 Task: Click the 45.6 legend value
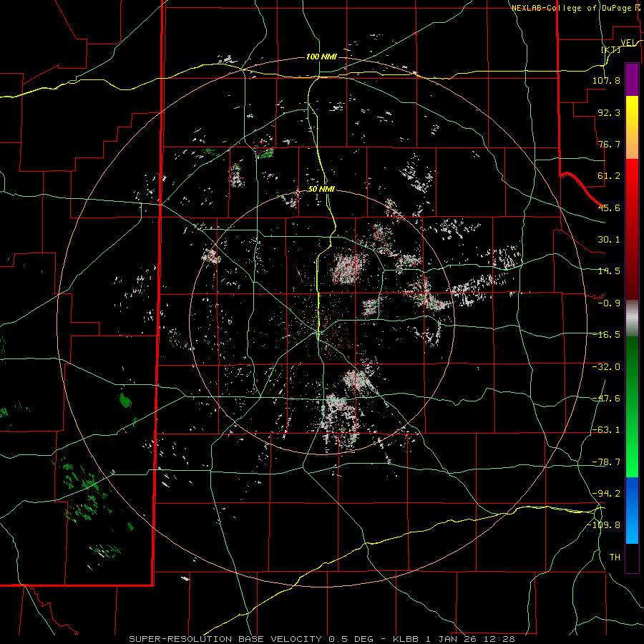[x=609, y=208]
